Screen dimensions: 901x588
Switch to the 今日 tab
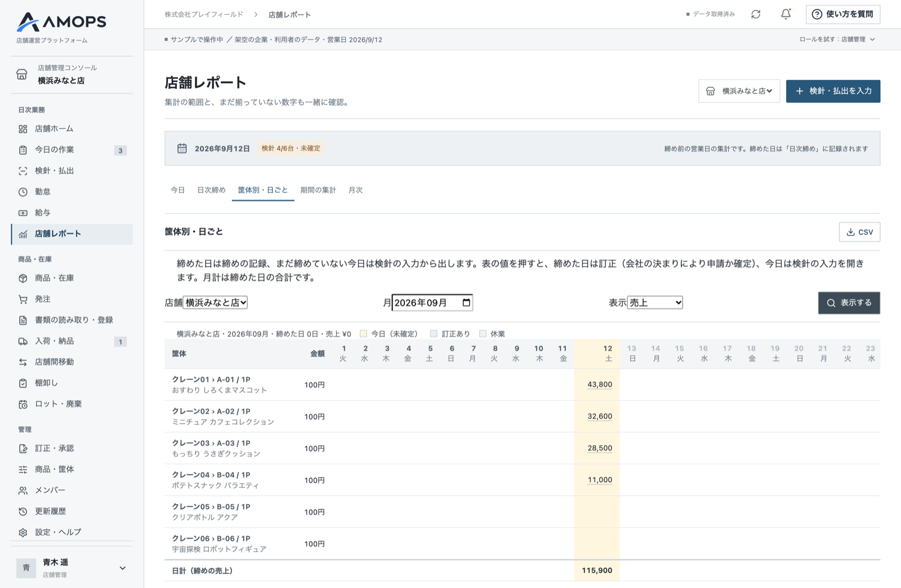pyautogui.click(x=177, y=190)
